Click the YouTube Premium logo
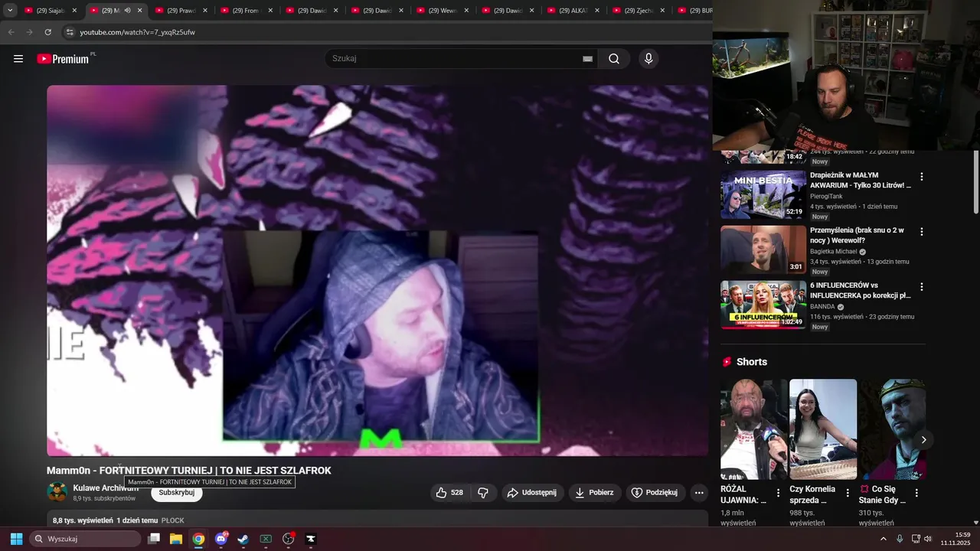The width and height of the screenshot is (980, 551). pos(64,59)
